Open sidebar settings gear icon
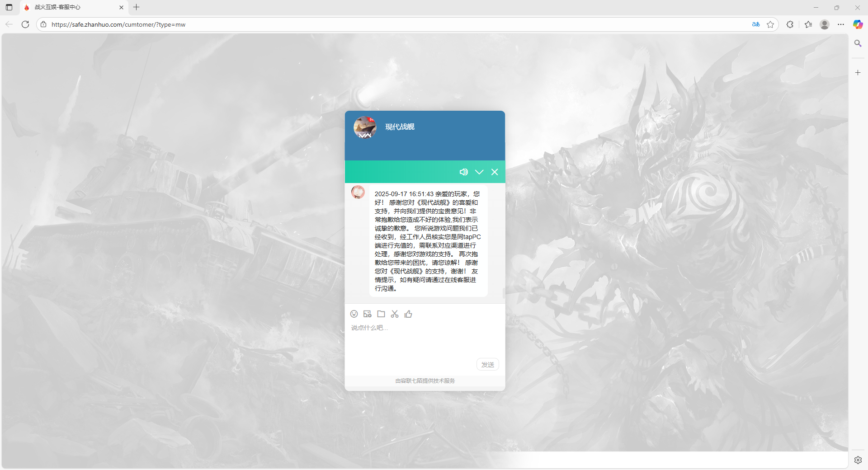Viewport: 868px width, 470px height. click(x=858, y=460)
